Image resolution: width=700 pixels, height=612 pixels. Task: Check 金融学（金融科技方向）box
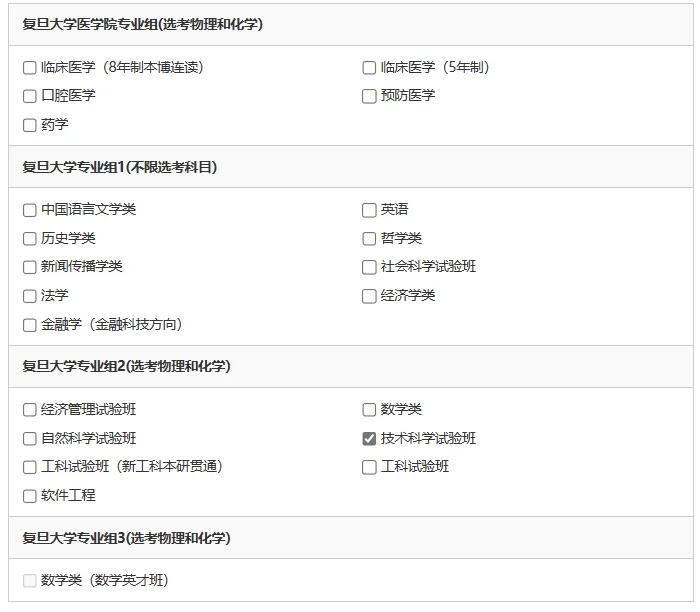(29, 325)
